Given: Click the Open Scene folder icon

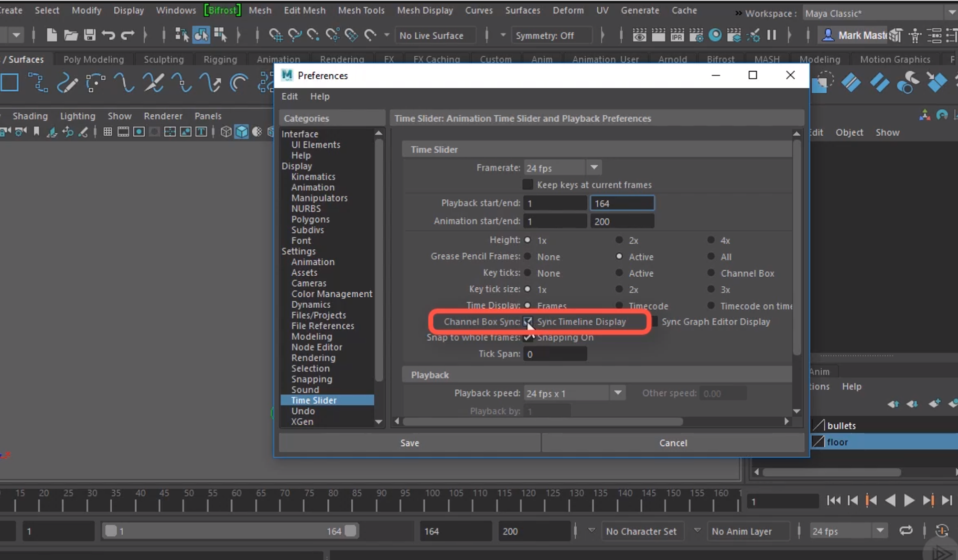Looking at the screenshot, I should click(x=70, y=35).
